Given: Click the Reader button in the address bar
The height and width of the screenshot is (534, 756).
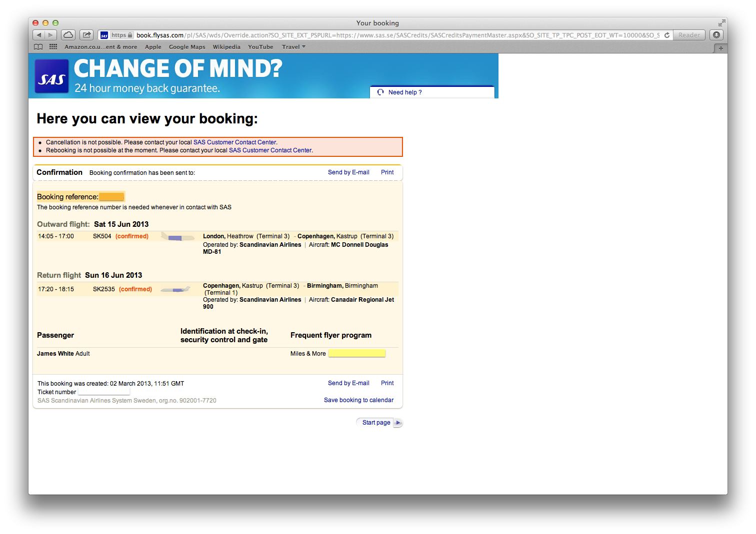Looking at the screenshot, I should pos(689,35).
